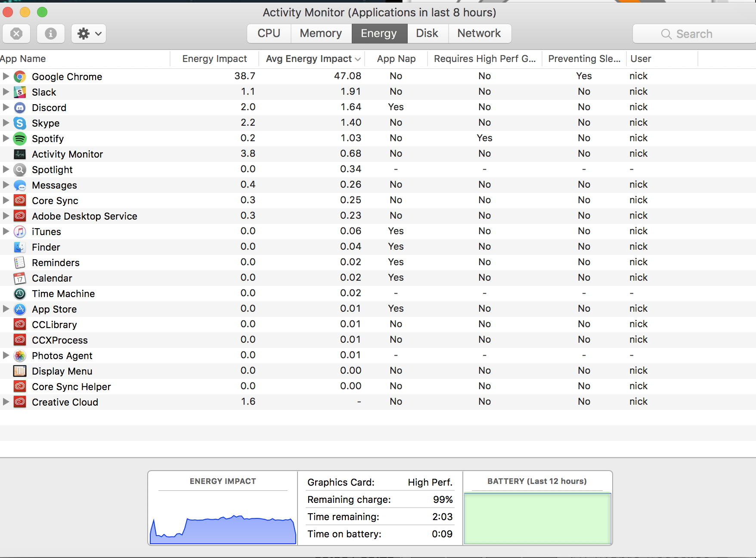756x558 pixels.
Task: Click the Messages app icon
Action: (x=20, y=185)
